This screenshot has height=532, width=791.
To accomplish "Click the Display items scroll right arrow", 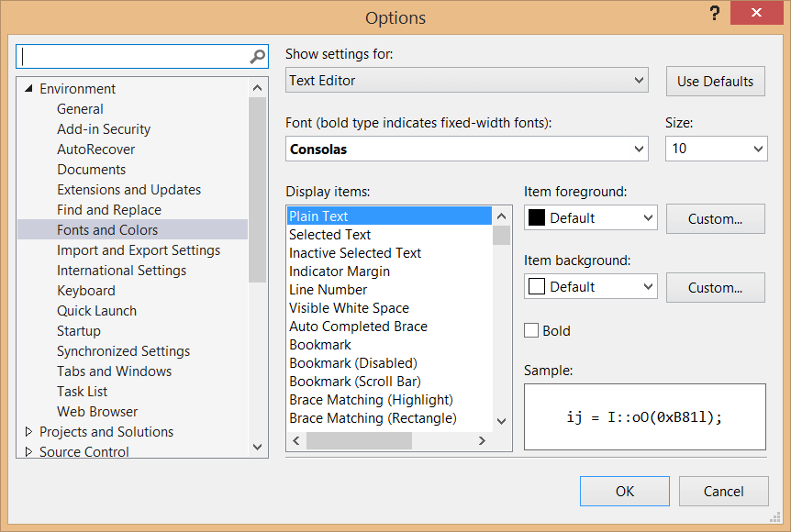I will (483, 440).
